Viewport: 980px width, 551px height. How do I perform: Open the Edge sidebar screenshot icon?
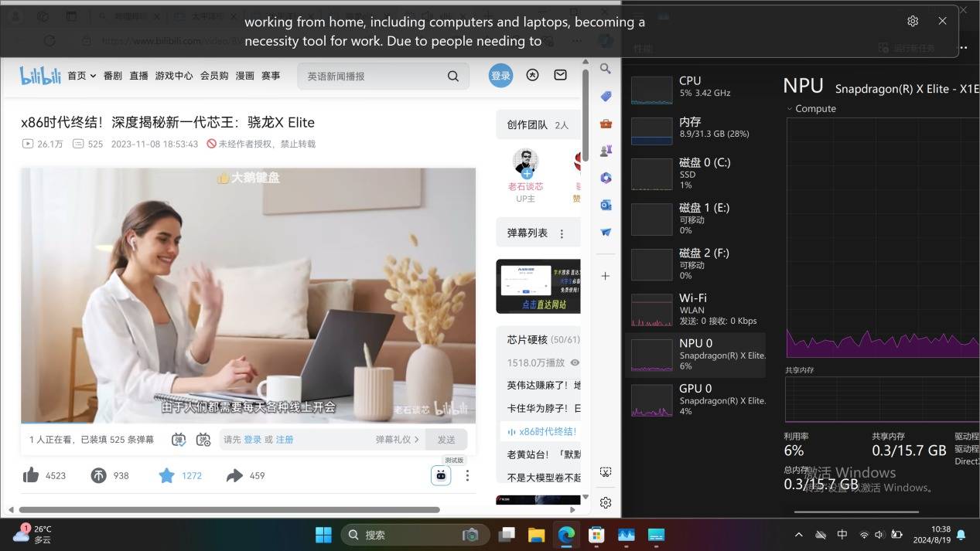[x=606, y=472]
